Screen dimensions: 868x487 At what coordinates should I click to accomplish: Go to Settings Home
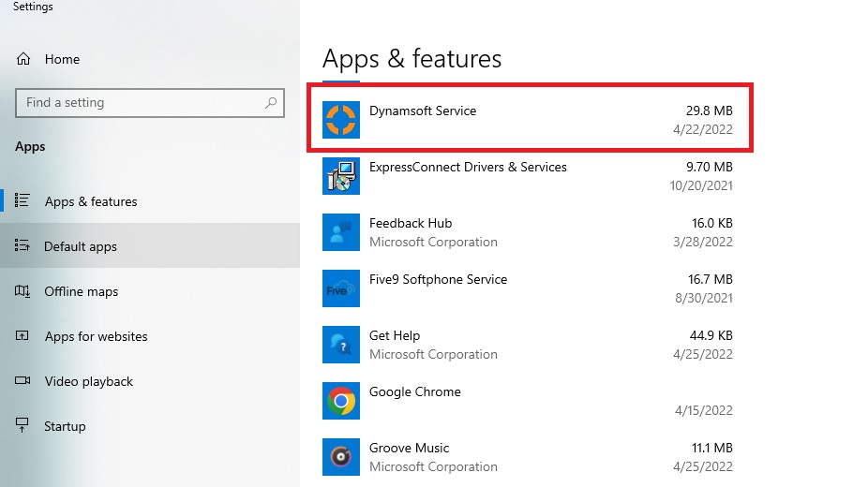(x=62, y=59)
